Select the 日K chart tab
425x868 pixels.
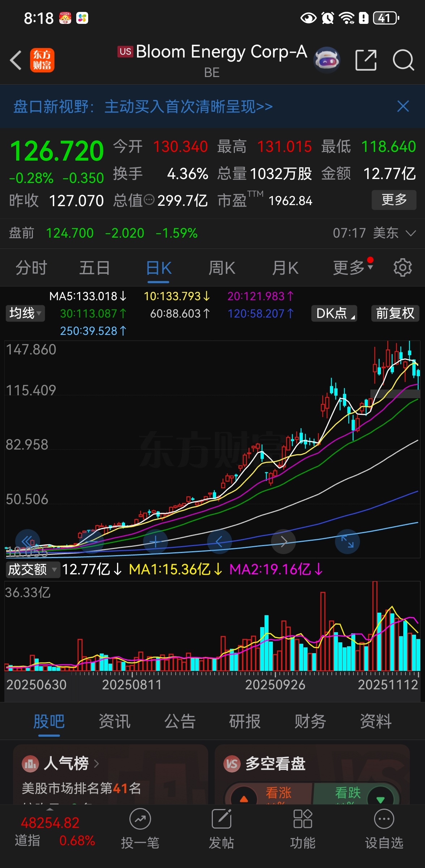coord(159,268)
